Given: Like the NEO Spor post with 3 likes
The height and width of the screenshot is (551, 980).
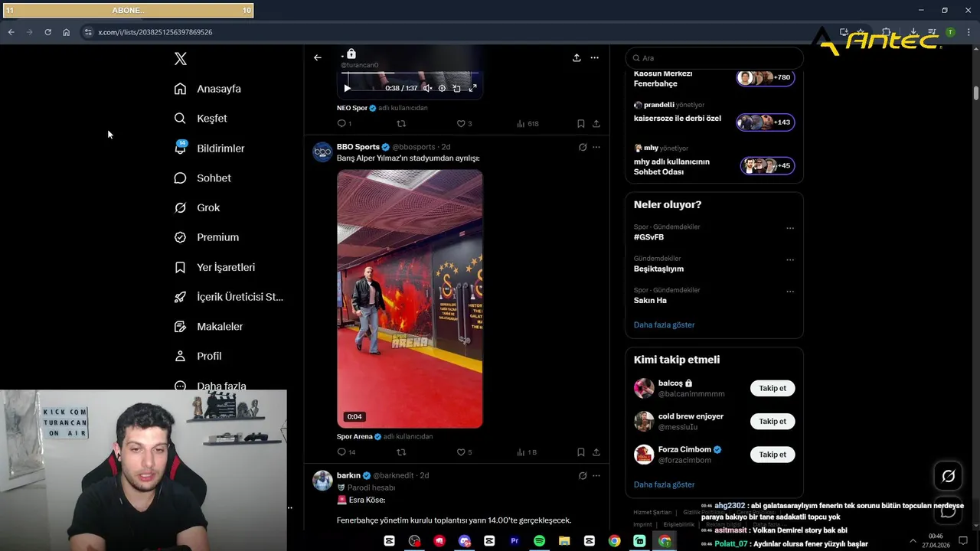Looking at the screenshot, I should pos(464,123).
